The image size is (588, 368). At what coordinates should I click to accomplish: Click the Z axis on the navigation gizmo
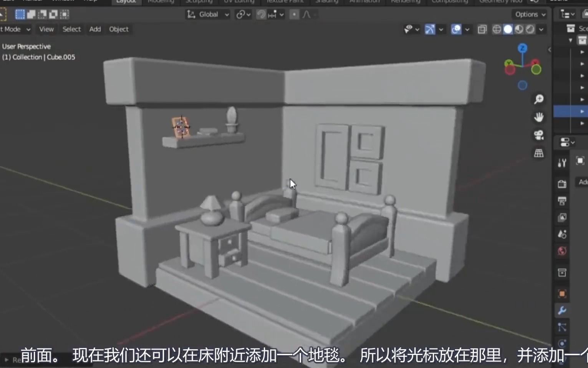pos(522,48)
